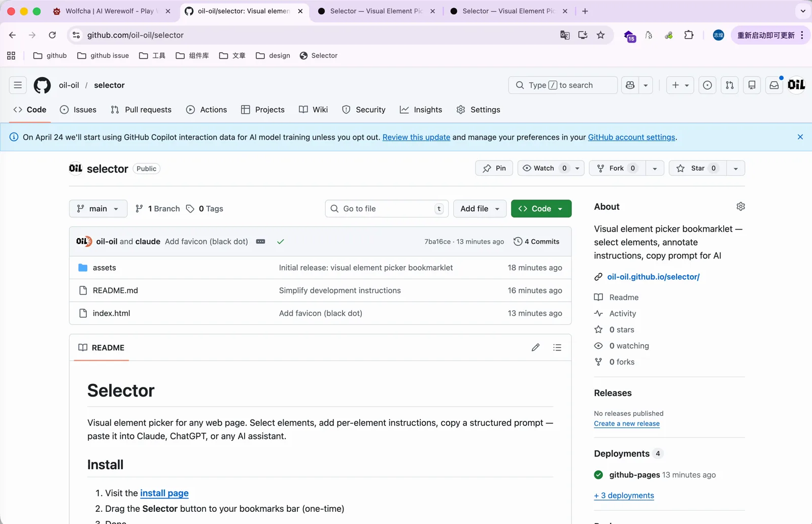Open the Security tab
Viewport: 812px width, 524px height.
click(364, 110)
